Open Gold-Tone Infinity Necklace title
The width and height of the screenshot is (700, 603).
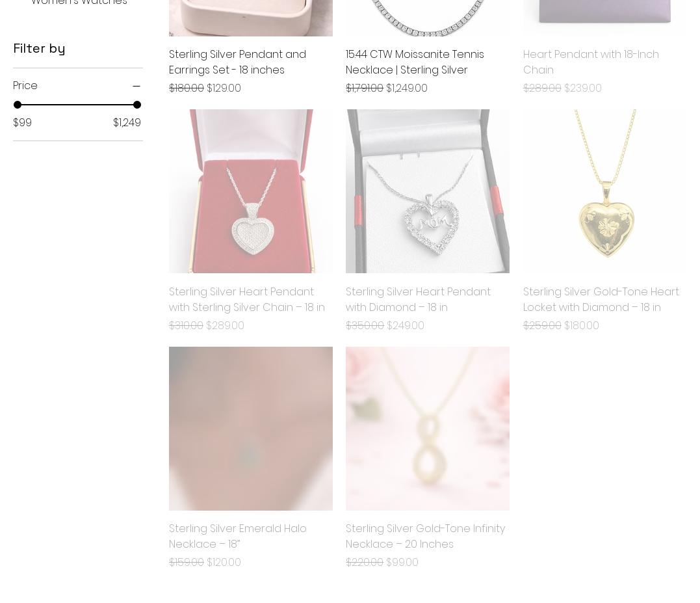[x=425, y=536]
